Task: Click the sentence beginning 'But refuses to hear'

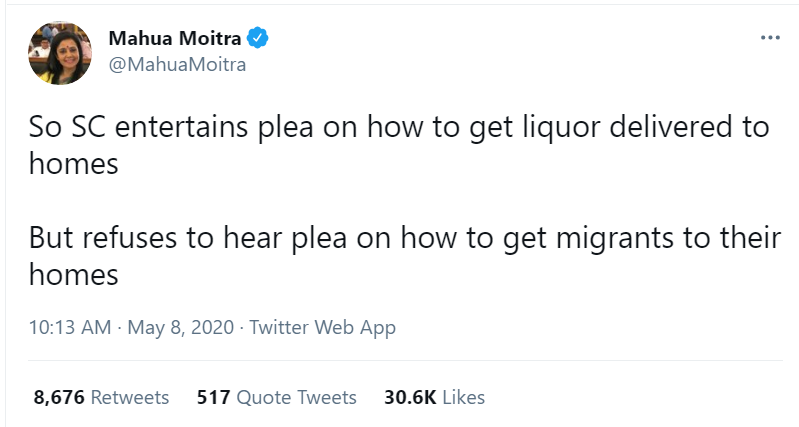Action: (405, 256)
